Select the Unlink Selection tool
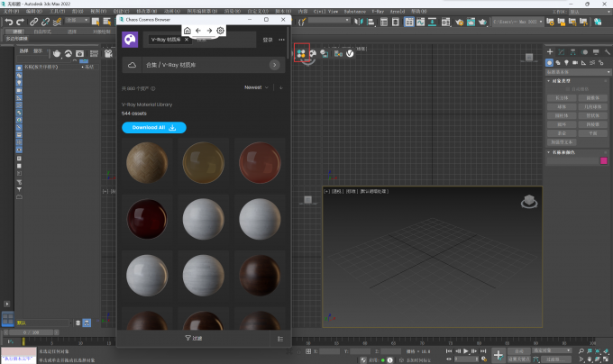613x364 pixels. point(45,22)
